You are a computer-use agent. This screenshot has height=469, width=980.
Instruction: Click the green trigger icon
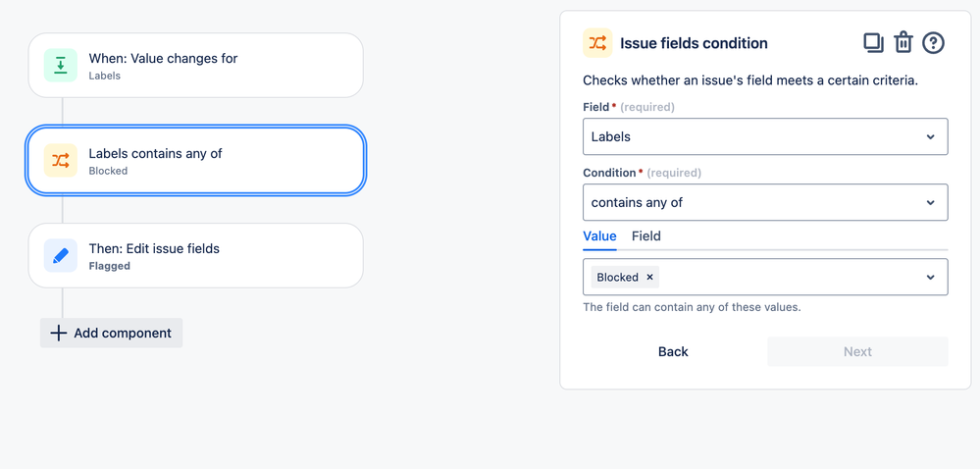pos(61,65)
